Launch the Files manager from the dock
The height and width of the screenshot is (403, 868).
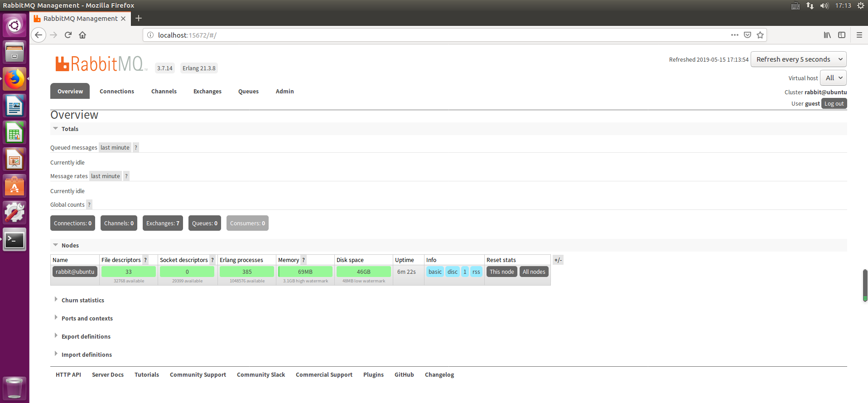coord(14,52)
